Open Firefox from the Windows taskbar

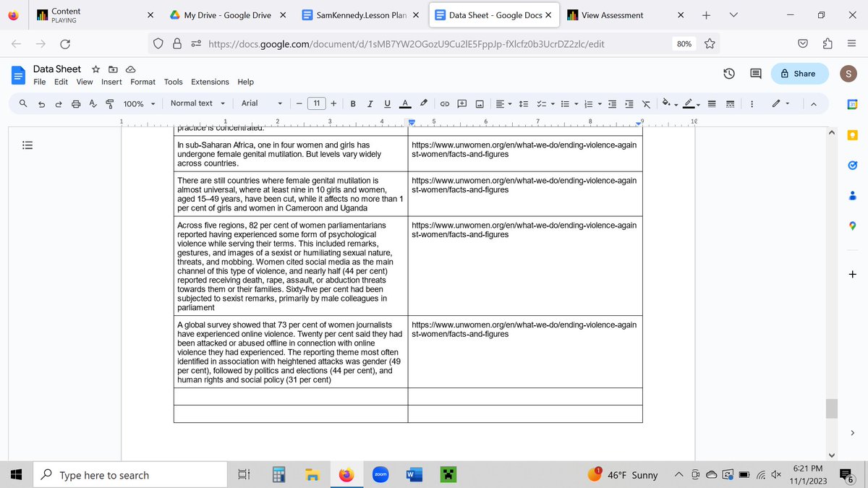coord(346,475)
